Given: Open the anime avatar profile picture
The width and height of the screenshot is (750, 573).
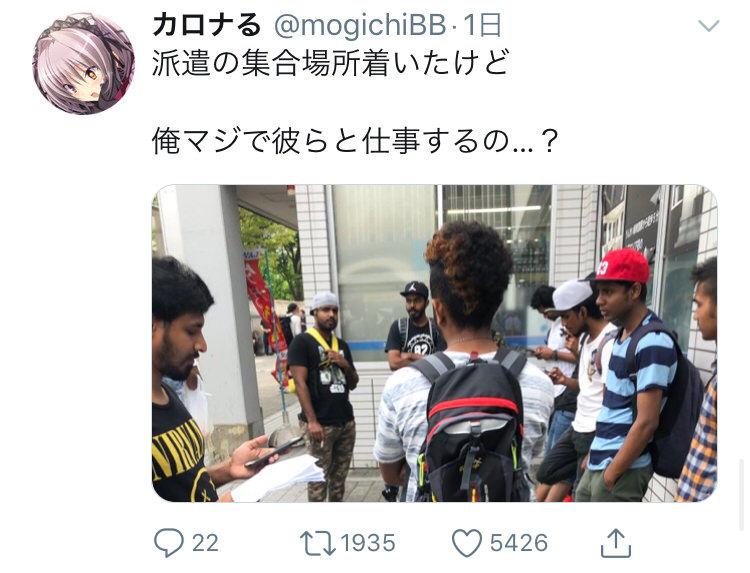Looking at the screenshot, I should pos(84,63).
